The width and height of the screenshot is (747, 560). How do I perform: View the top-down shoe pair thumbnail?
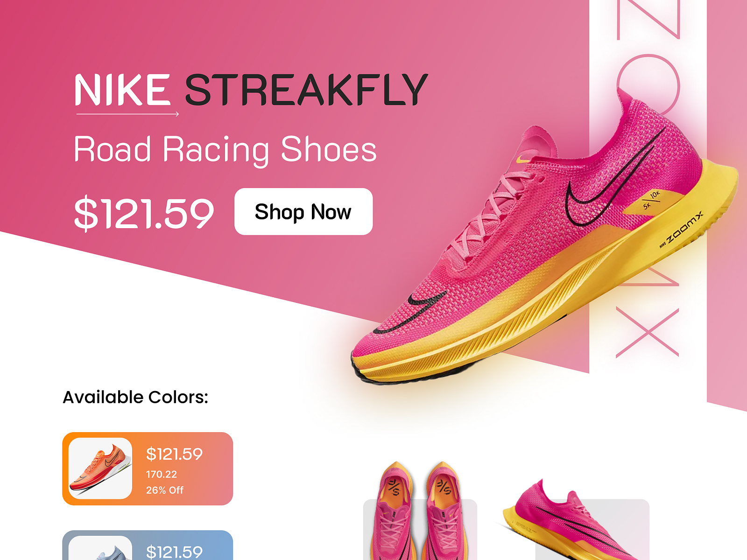420,511
